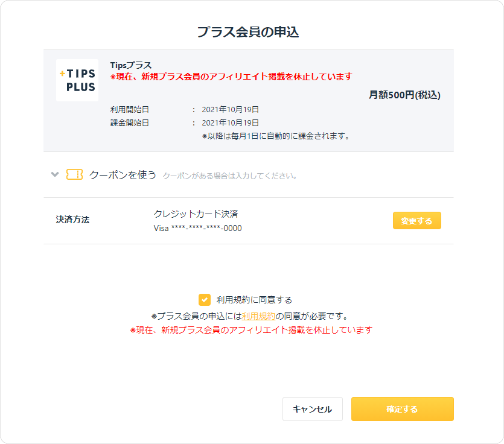Click the クーポンを使う heading text
This screenshot has height=444, width=504.
(123, 175)
